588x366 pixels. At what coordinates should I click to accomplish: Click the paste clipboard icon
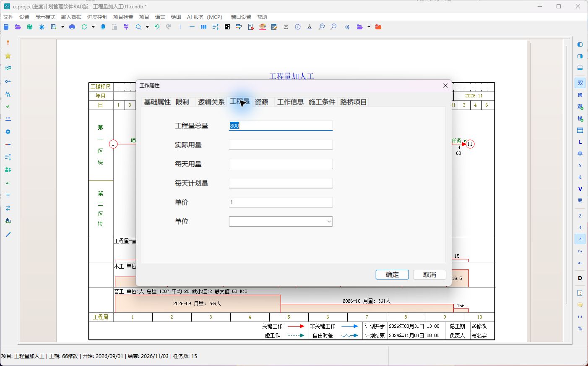(x=114, y=27)
